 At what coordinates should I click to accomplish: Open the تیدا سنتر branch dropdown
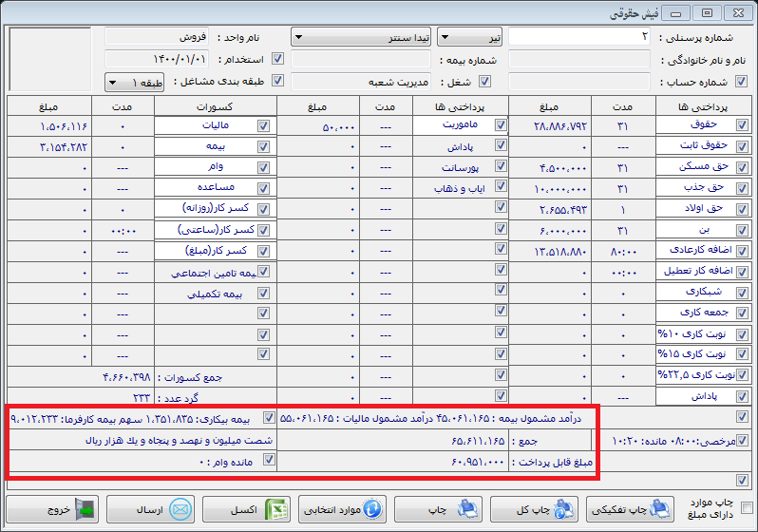point(361,37)
